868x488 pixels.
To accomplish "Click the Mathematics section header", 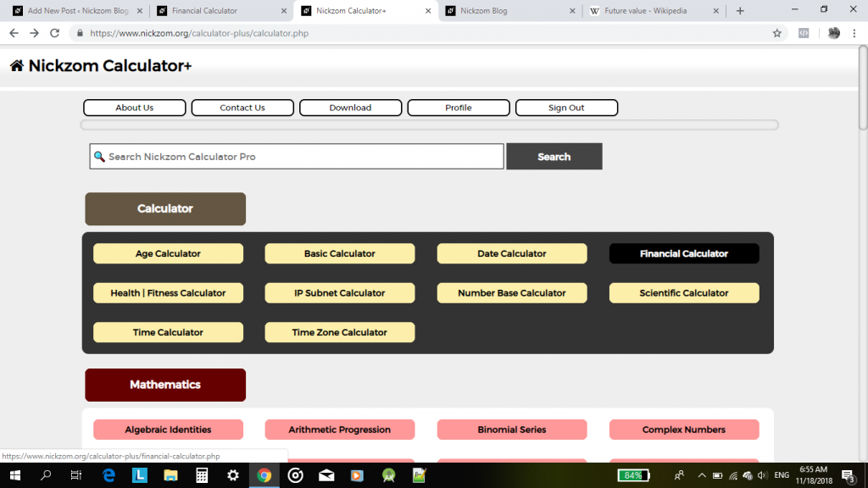I will [x=165, y=385].
